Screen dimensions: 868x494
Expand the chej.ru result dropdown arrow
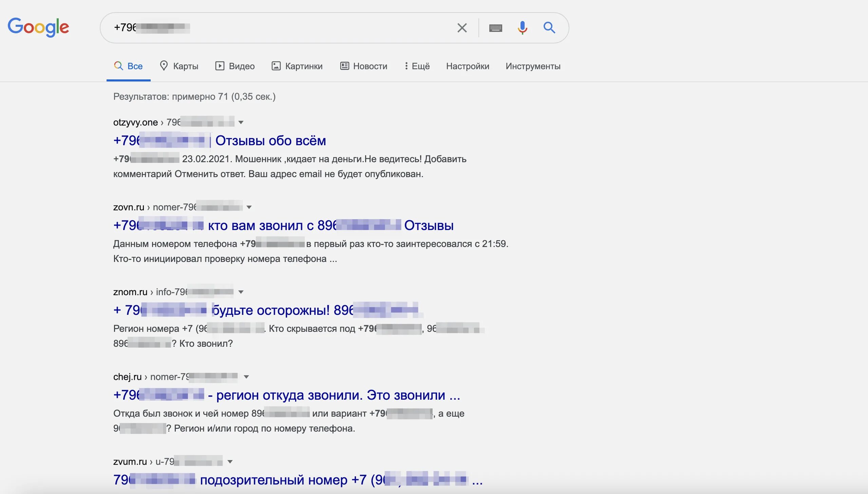(246, 377)
